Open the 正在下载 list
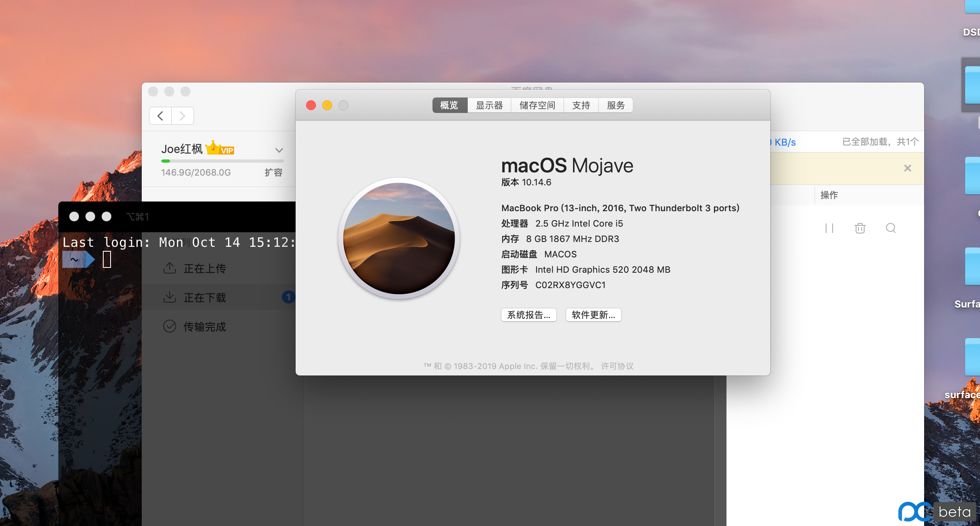The height and width of the screenshot is (526, 980). coord(219,297)
